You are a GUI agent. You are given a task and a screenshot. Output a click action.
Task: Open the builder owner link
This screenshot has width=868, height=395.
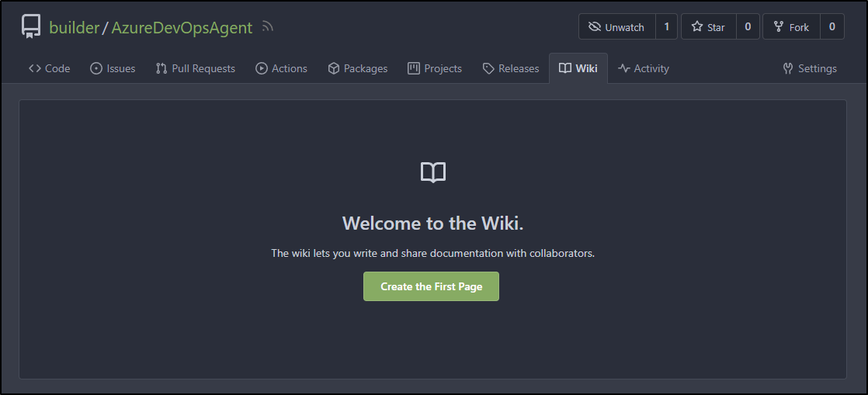coord(74,27)
